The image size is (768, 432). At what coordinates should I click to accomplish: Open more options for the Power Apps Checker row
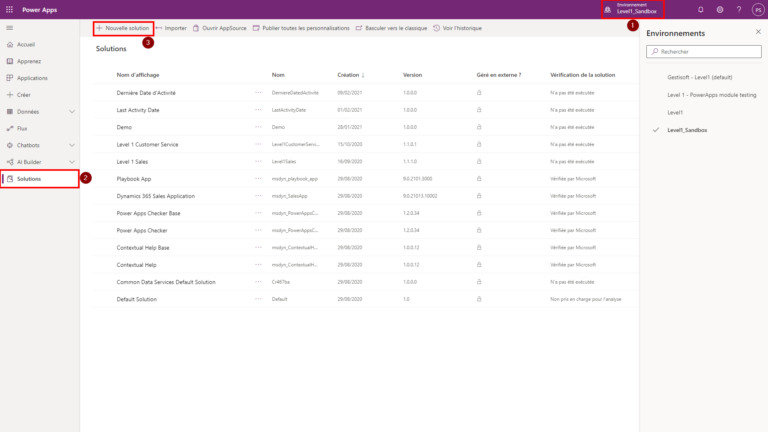pos(258,230)
